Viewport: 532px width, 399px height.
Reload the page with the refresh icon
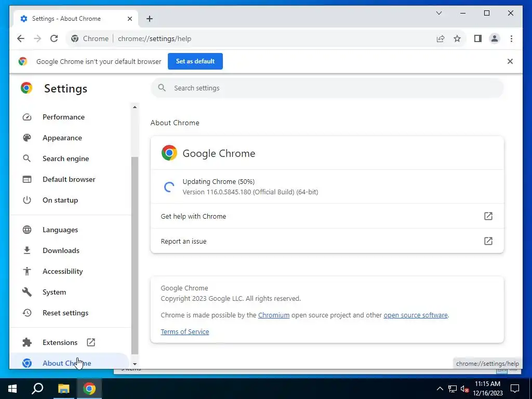tap(54, 38)
